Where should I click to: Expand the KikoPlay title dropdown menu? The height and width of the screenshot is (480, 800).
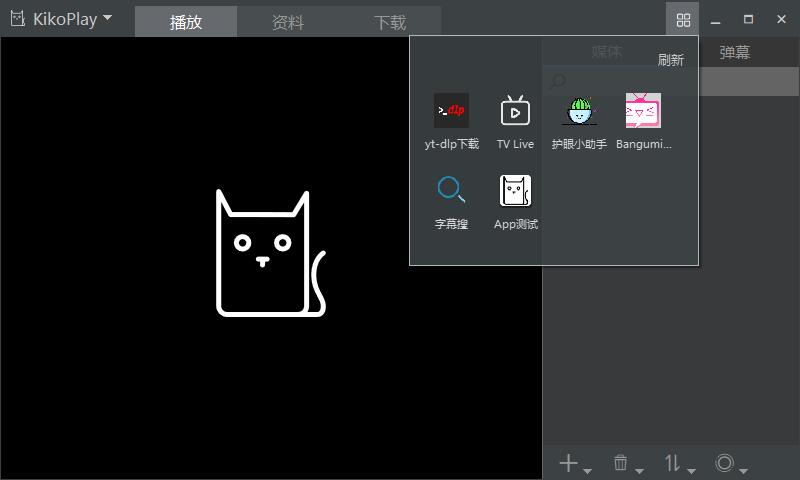[107, 18]
